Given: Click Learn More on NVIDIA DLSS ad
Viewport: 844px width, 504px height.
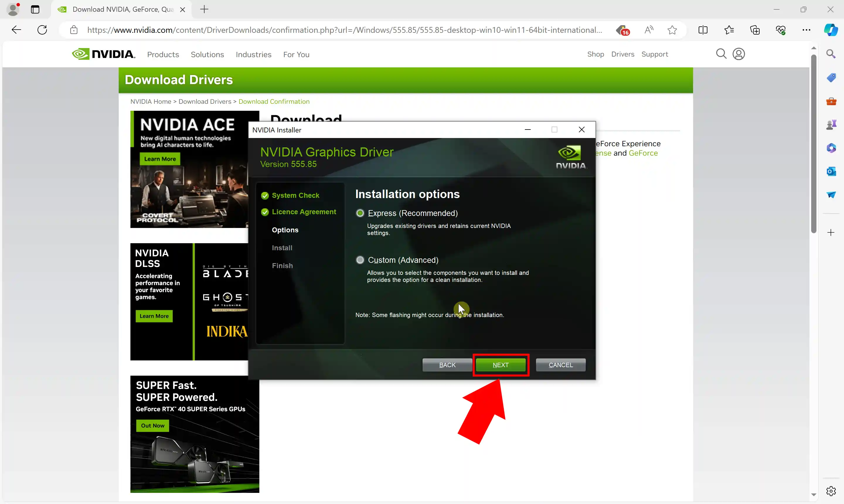Looking at the screenshot, I should 154,316.
